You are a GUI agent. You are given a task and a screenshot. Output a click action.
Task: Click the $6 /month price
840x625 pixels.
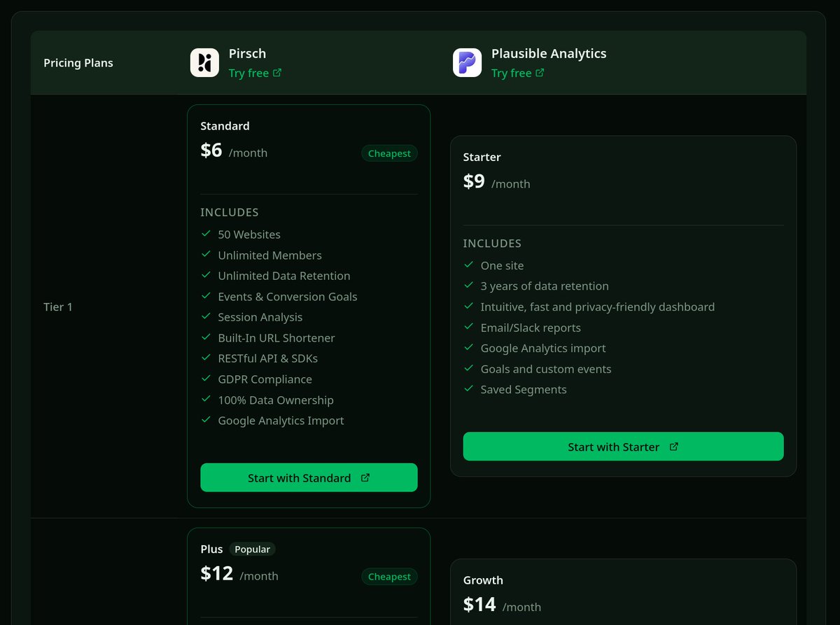click(234, 150)
